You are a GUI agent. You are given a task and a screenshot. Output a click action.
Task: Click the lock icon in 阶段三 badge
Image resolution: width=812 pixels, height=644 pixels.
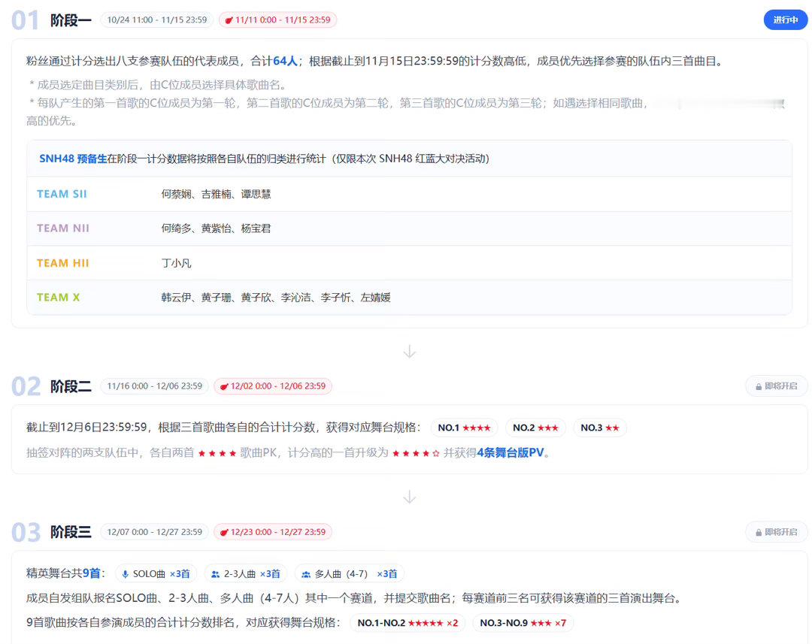(759, 533)
